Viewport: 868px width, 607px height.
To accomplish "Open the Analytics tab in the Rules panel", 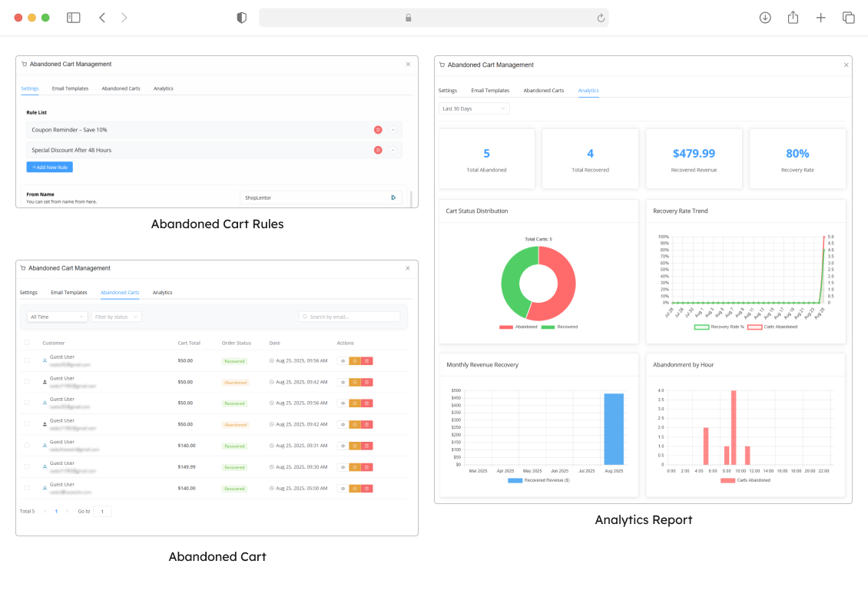I will click(163, 88).
